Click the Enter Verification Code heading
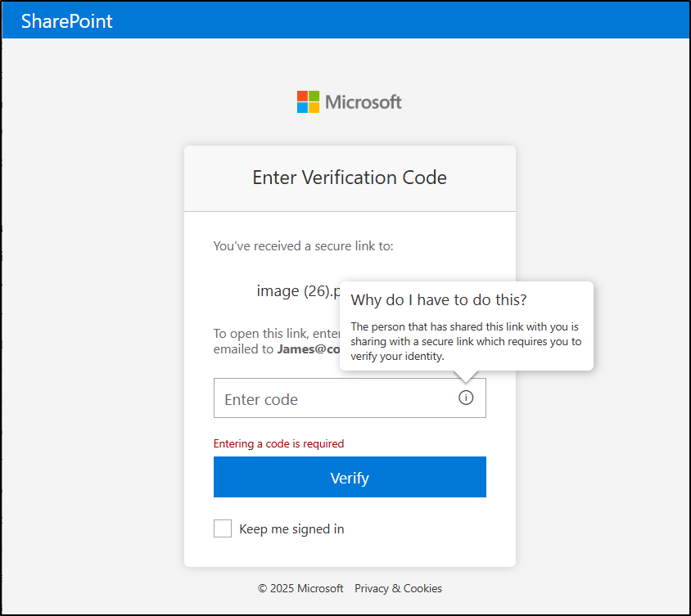 click(350, 178)
